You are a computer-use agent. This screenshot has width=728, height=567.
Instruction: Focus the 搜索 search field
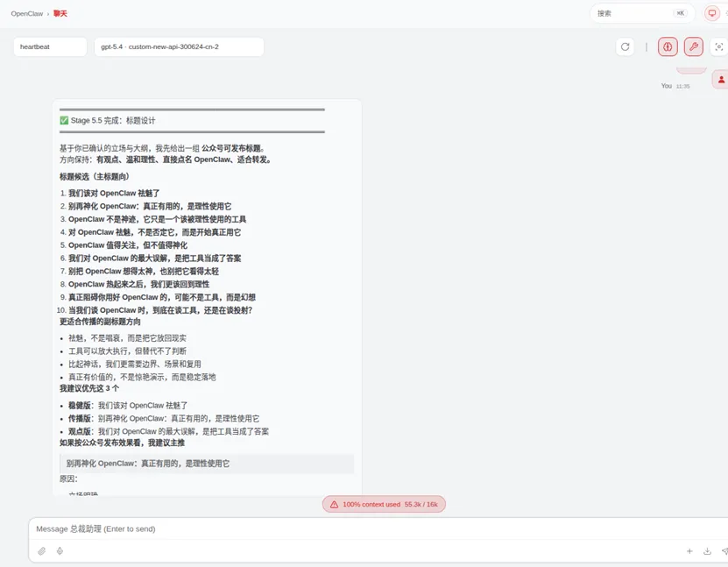pyautogui.click(x=642, y=13)
